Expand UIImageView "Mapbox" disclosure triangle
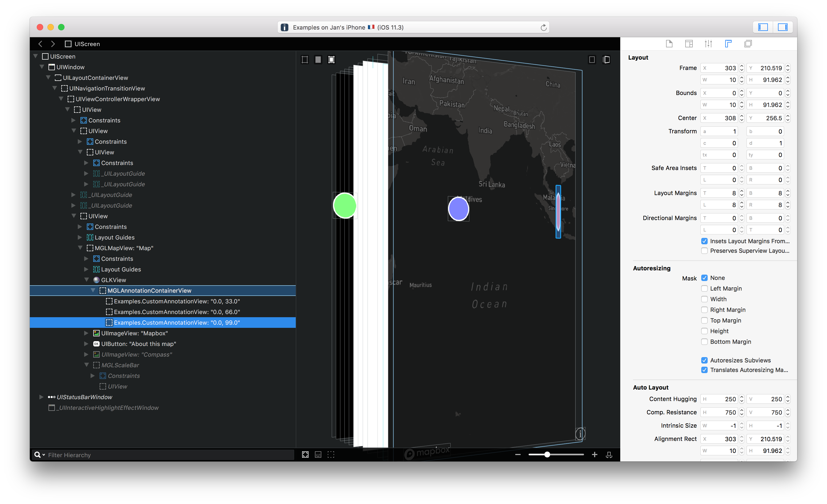The width and height of the screenshot is (827, 504). 86,333
